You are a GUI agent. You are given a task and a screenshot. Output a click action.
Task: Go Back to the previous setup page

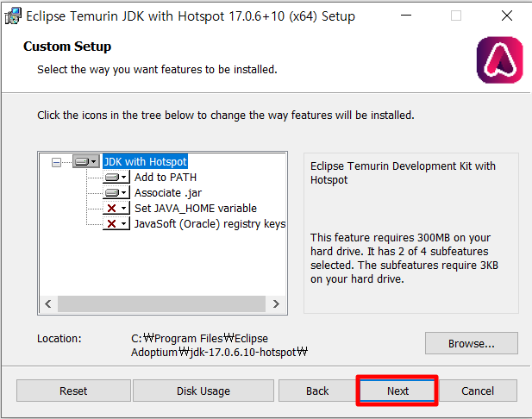(x=317, y=391)
